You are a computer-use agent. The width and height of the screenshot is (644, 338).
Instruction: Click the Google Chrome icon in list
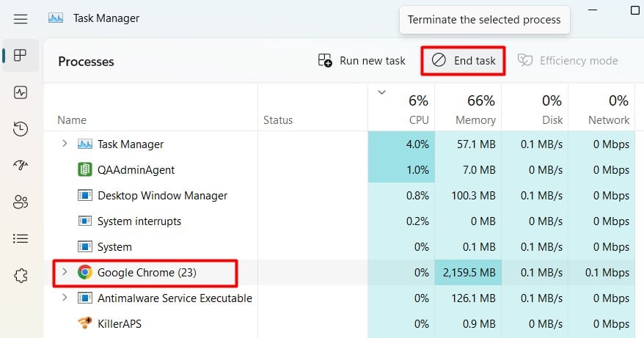point(84,272)
